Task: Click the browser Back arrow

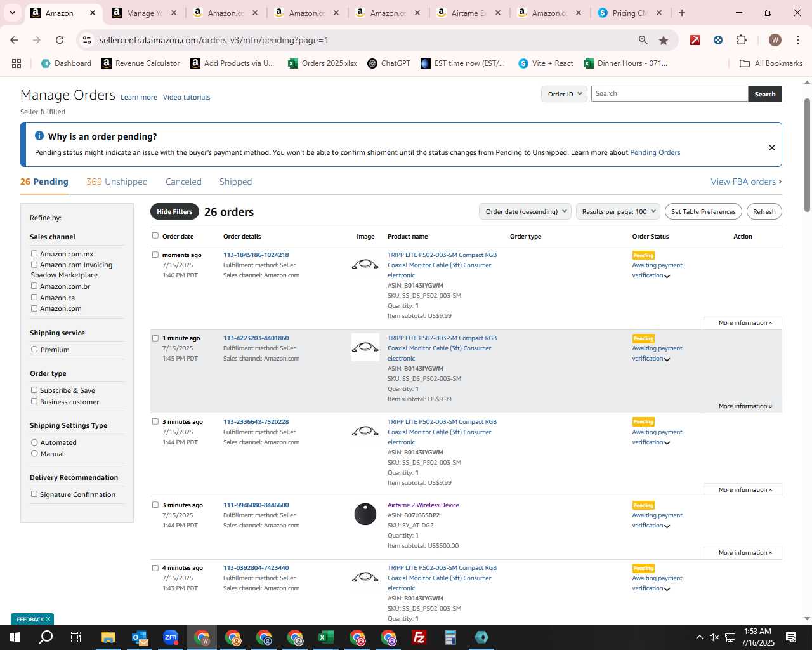Action: (x=14, y=40)
